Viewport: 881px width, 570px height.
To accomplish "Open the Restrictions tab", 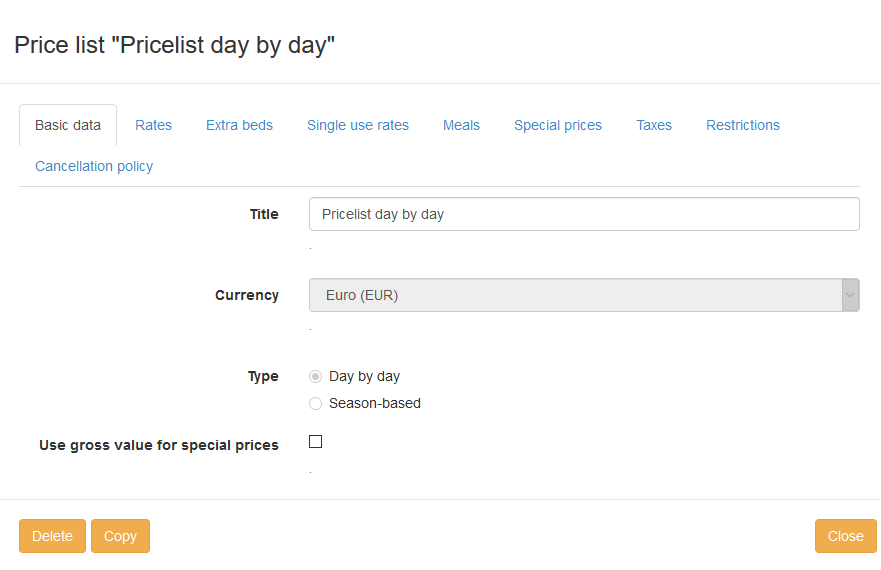I will click(x=742, y=125).
